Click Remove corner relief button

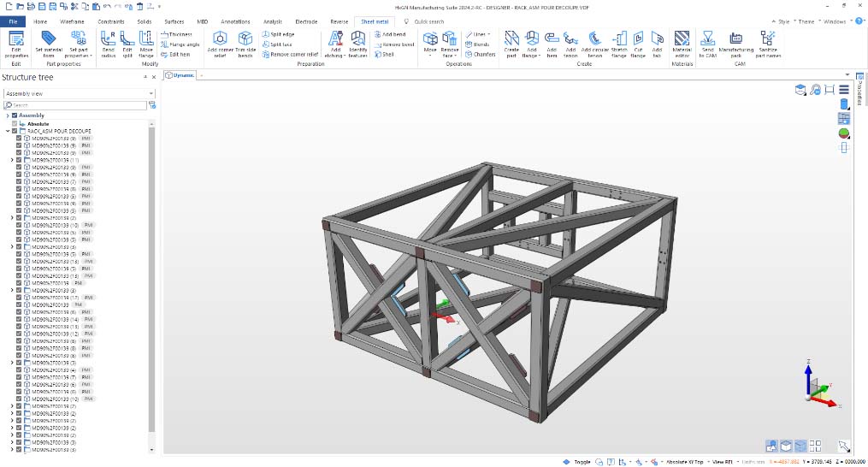tap(290, 54)
